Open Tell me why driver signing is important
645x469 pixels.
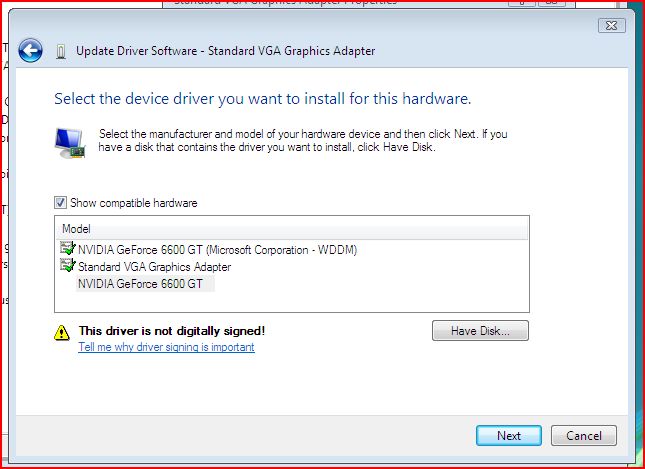(166, 347)
